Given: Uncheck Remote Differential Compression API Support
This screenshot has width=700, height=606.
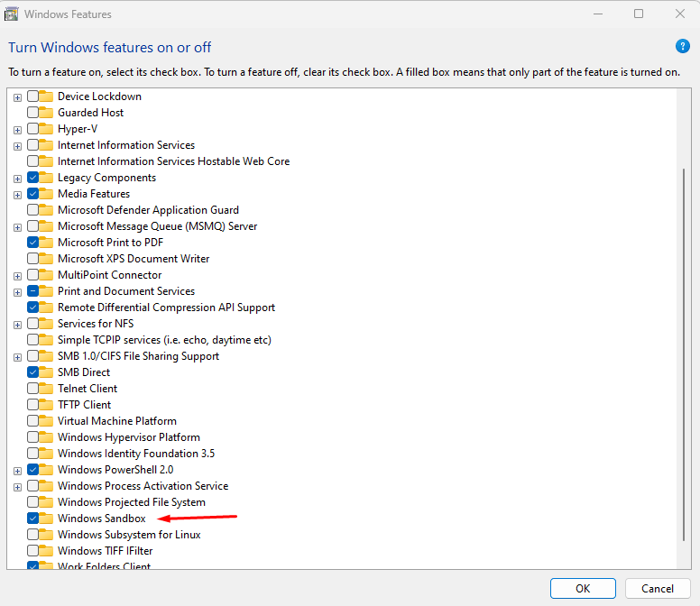Looking at the screenshot, I should coord(32,307).
